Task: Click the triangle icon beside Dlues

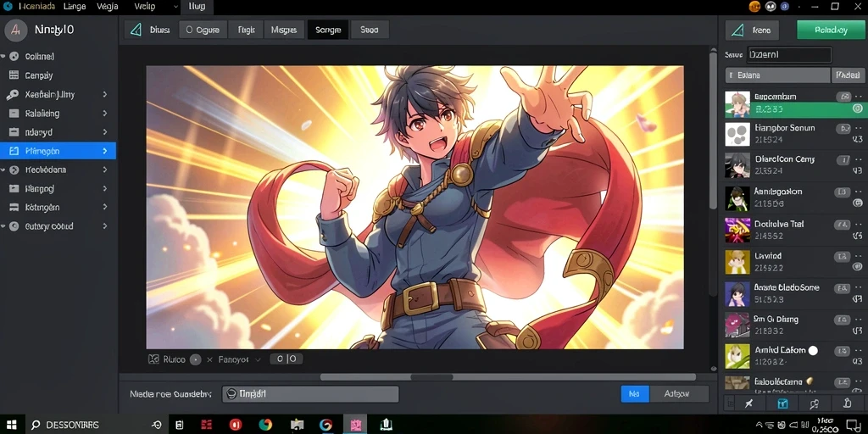Action: point(136,30)
